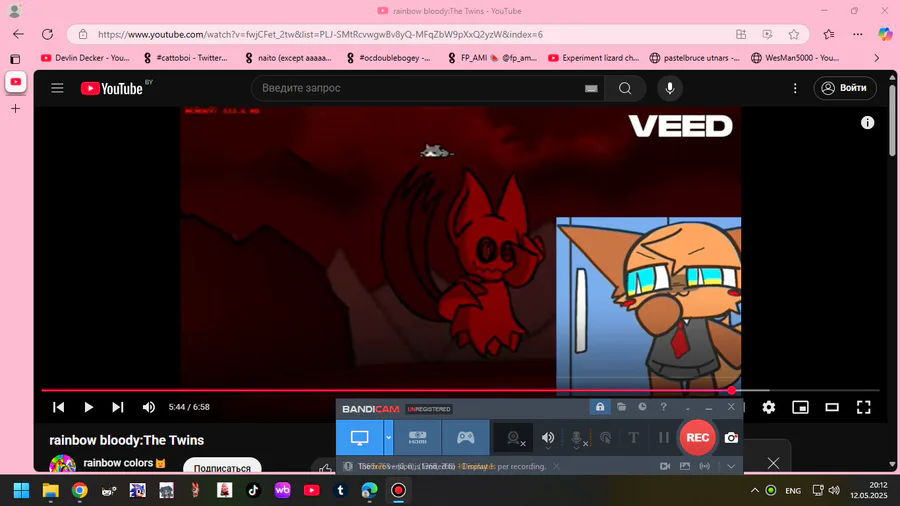
Task: Skip to next video in playlist
Action: pos(118,407)
